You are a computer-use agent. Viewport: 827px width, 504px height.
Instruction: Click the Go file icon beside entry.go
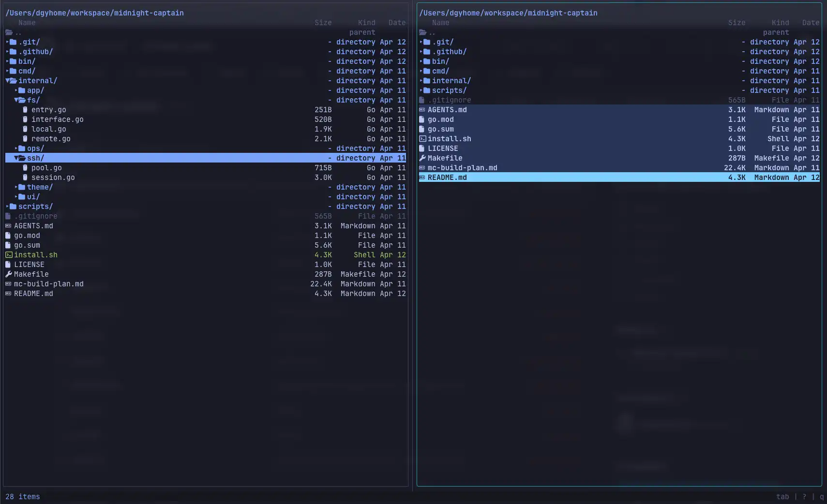[x=25, y=110]
